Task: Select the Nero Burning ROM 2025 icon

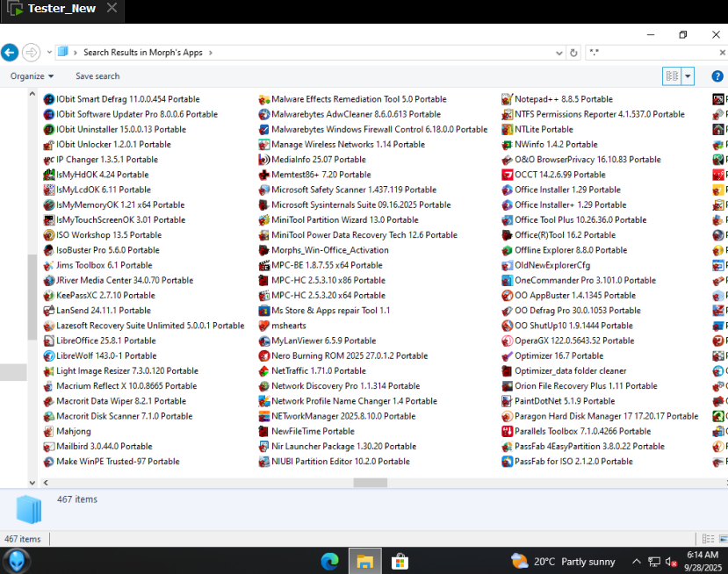Action: pos(264,356)
